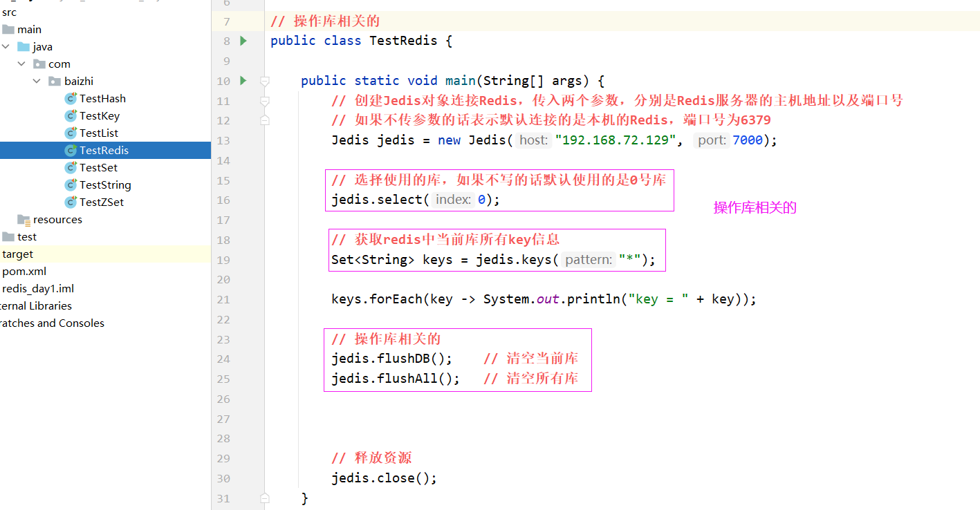Click the TestKey class icon
980x510 pixels.
tap(71, 115)
